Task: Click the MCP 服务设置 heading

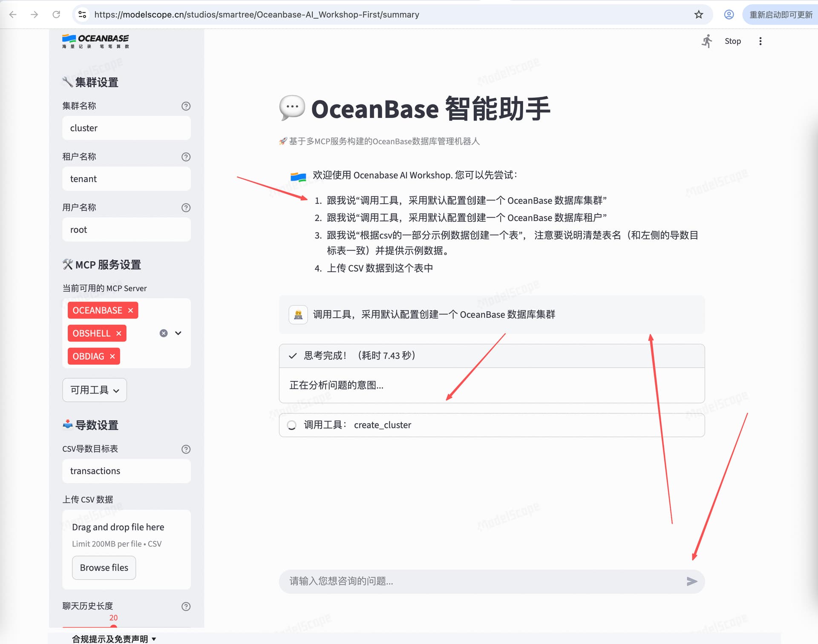Action: pos(102,264)
